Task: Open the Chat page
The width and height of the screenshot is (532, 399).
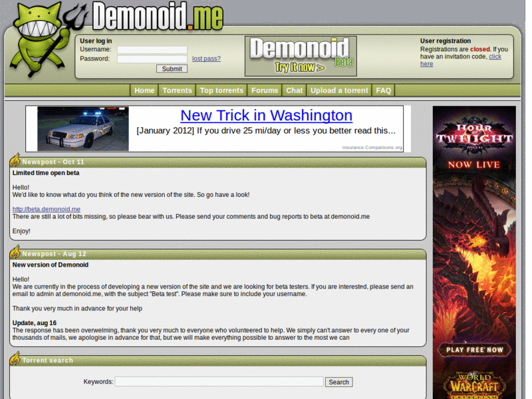Action: (294, 90)
